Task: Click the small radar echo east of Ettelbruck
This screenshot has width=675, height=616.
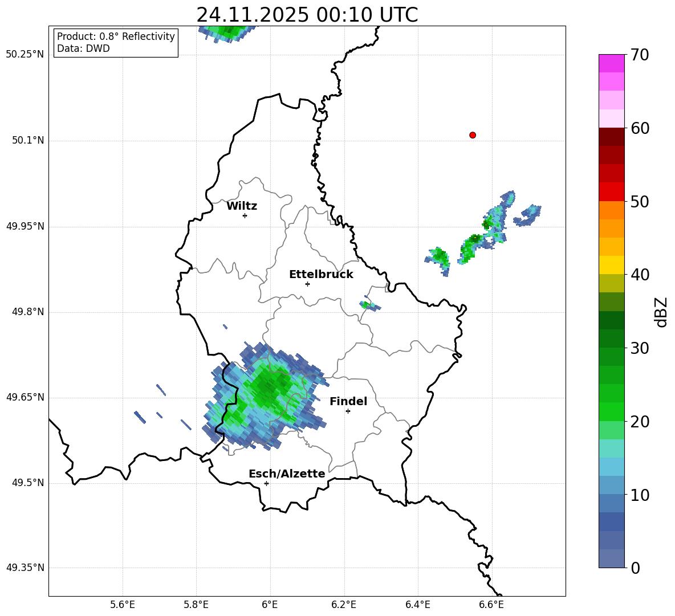Action: tap(370, 304)
